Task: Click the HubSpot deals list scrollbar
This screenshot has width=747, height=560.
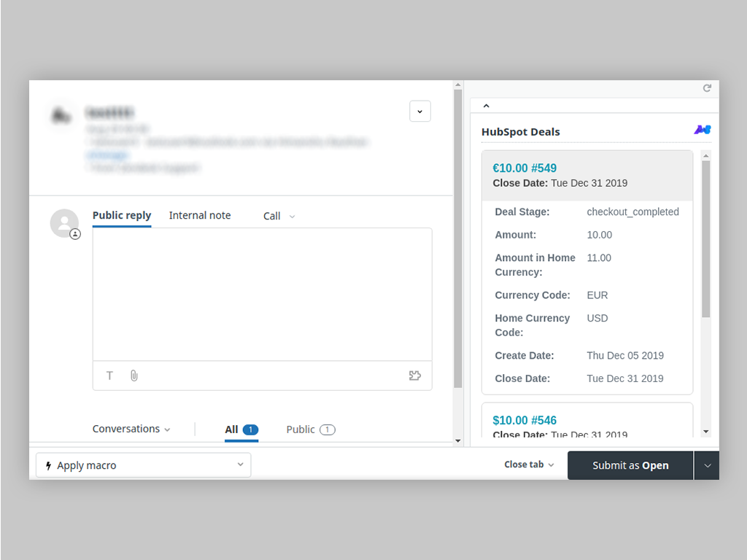Action: click(x=705, y=239)
